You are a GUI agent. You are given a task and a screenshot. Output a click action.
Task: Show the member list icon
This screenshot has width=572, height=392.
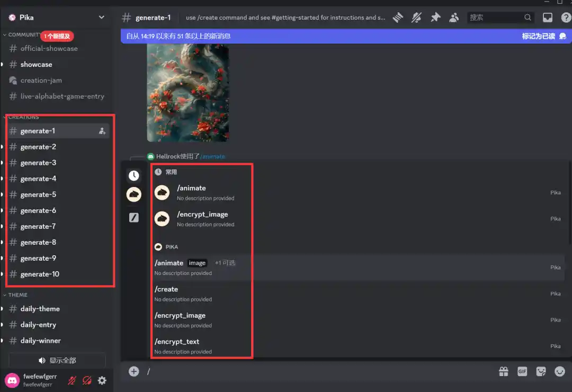454,17
